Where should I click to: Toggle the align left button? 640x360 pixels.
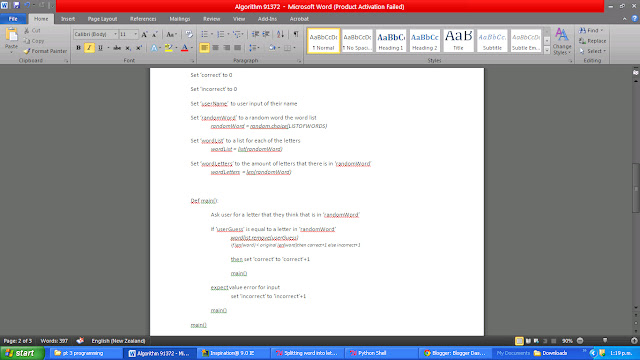204,48
